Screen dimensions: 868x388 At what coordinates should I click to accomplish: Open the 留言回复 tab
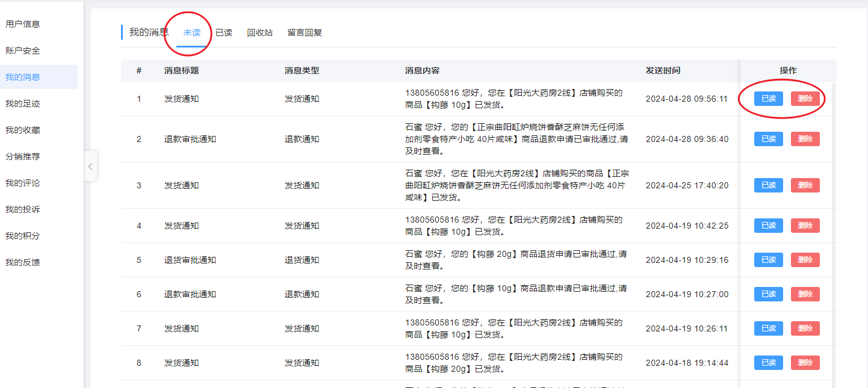[305, 32]
